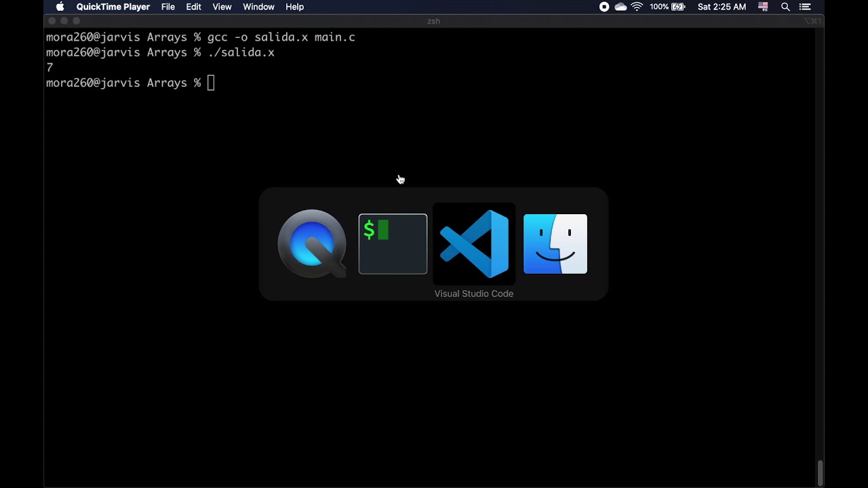Screen dimensions: 868x488
Task: Open the Apple menu
Action: pos(60,7)
